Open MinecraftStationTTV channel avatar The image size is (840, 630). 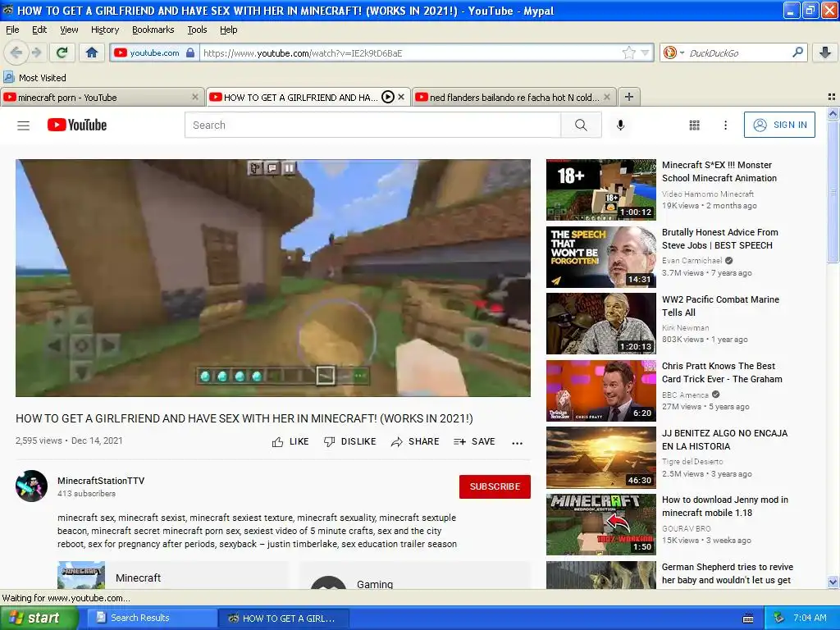[32, 486]
